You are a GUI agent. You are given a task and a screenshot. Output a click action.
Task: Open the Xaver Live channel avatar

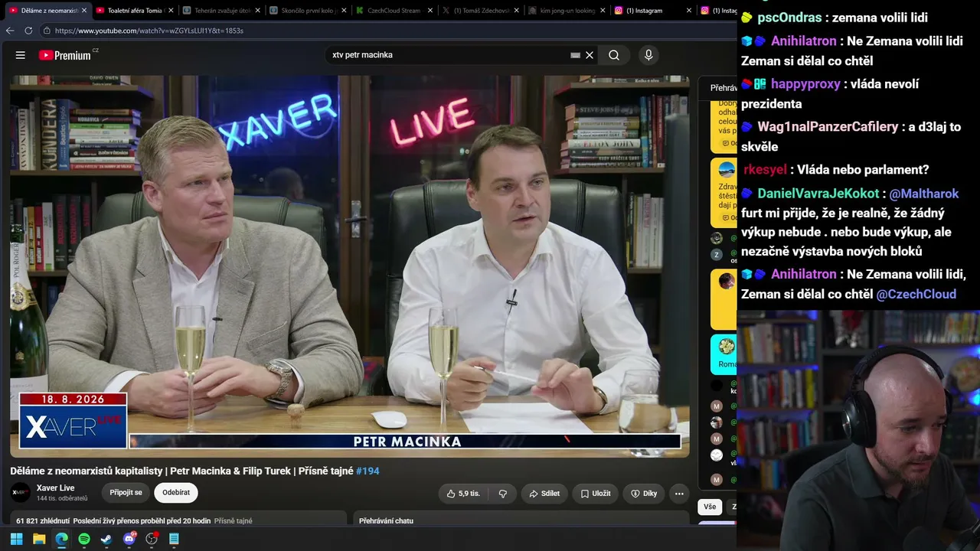pos(20,492)
